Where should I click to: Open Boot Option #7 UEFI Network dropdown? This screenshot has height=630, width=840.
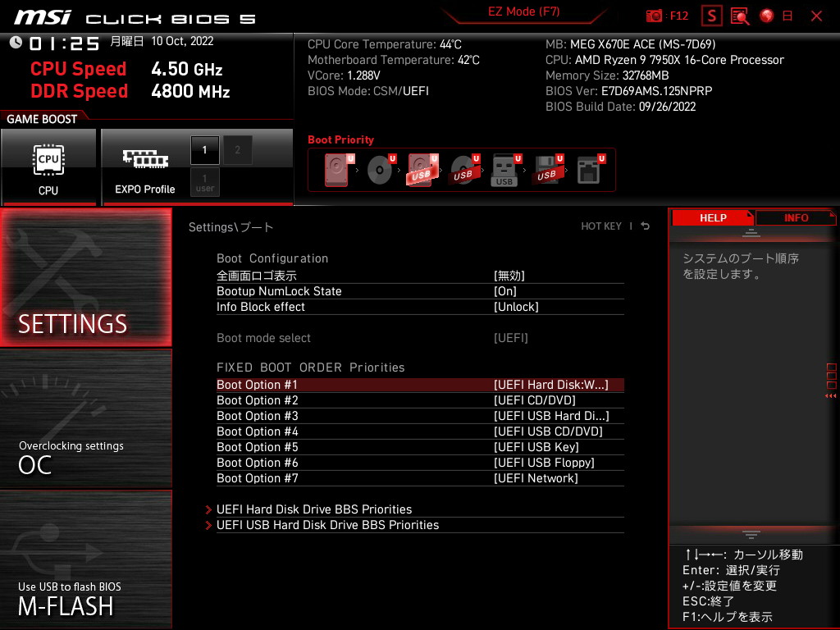coord(420,478)
